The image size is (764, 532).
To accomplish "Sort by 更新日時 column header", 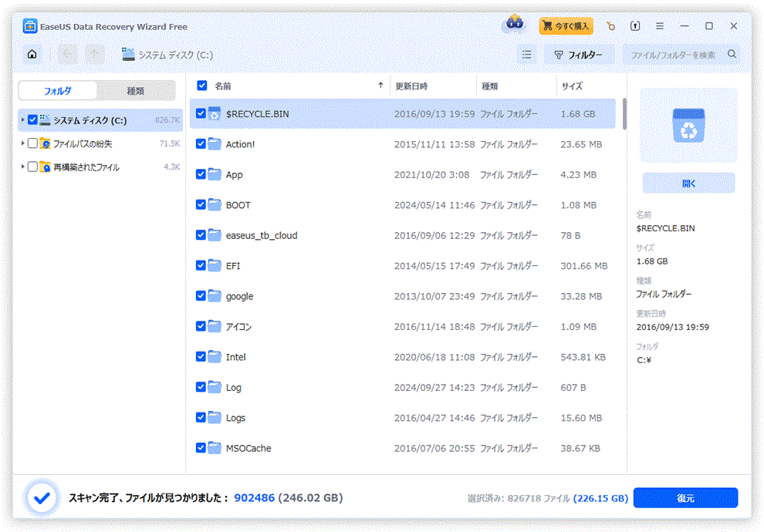I will coord(412,86).
